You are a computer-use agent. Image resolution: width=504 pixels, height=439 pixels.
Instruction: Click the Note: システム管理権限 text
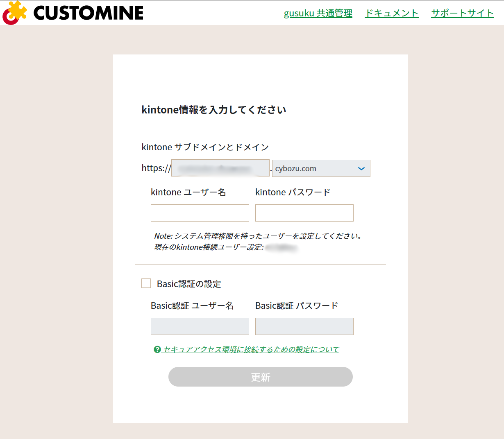pyautogui.click(x=258, y=236)
